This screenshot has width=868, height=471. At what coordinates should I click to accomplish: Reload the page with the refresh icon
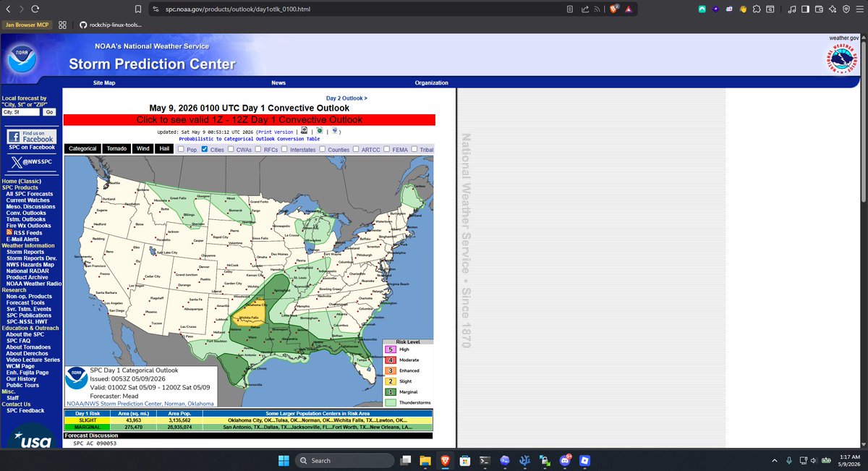(x=36, y=9)
